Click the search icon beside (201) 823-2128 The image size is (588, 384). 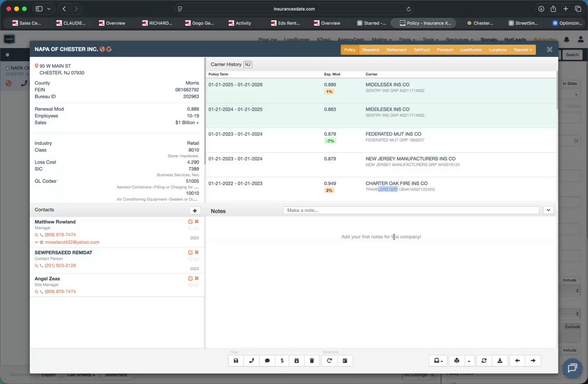pyautogui.click(x=37, y=266)
